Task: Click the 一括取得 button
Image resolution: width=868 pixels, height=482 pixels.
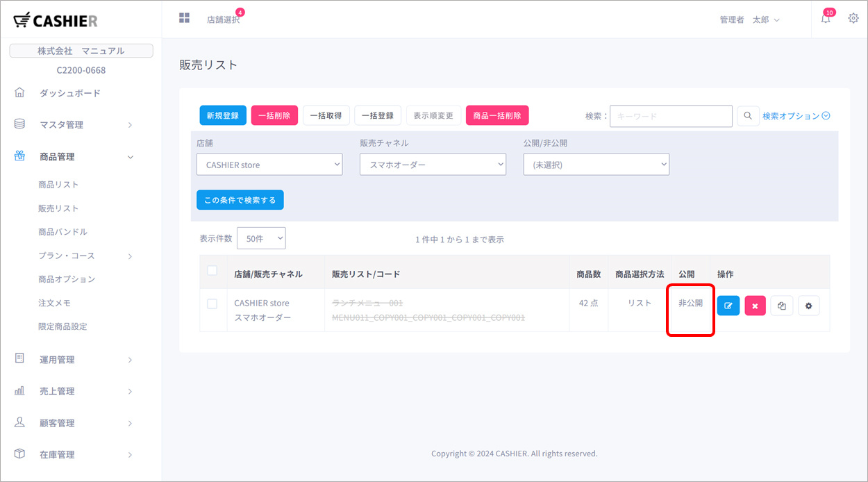Action: [326, 115]
